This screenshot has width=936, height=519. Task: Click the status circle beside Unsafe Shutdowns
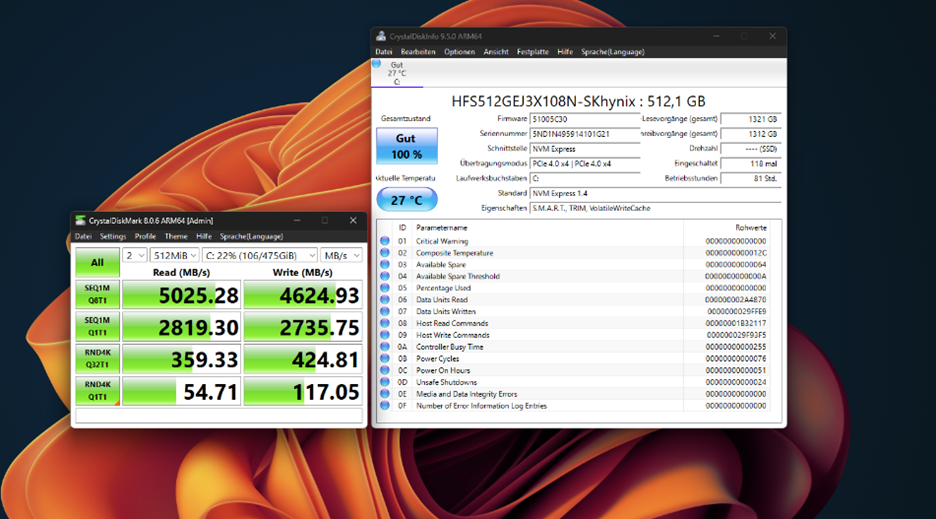click(x=385, y=382)
